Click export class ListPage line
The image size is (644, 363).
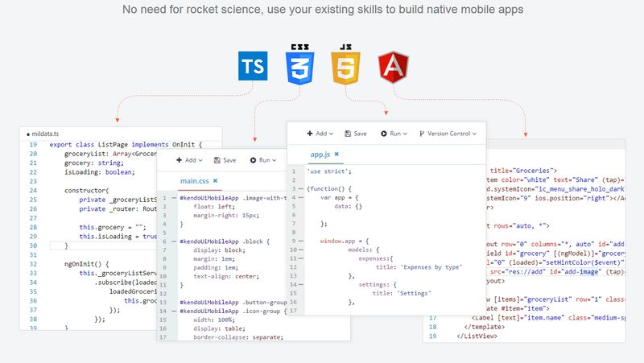126,145
